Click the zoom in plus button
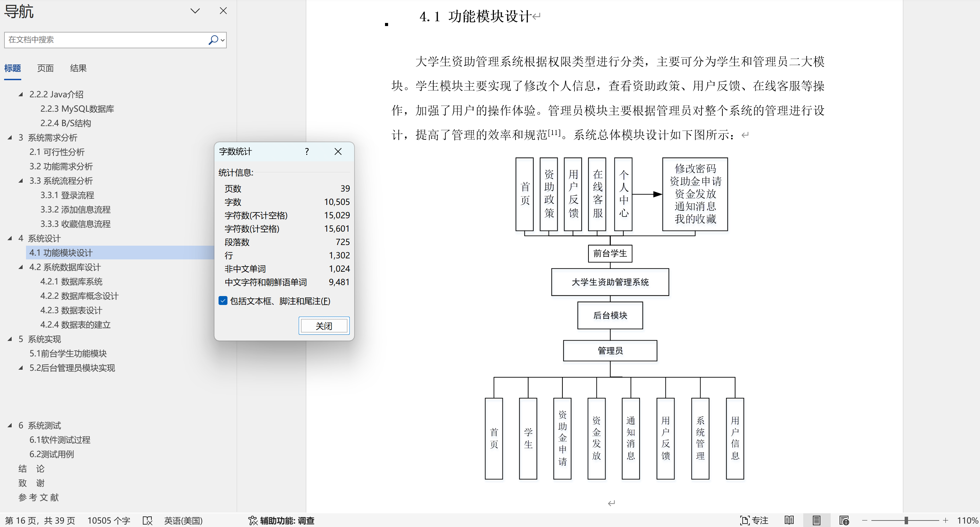 945,520
